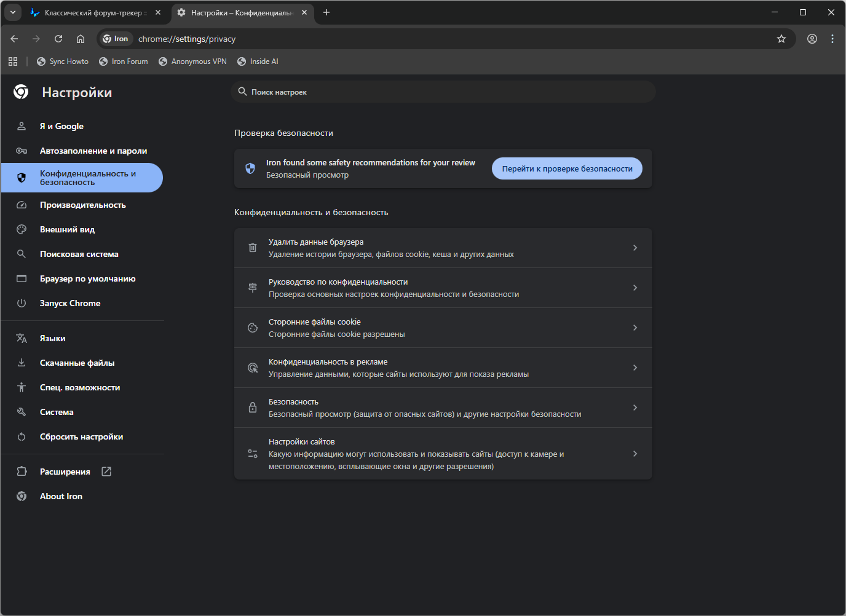Screen dimensions: 846x616
Task: Open the three-dot browser menu
Action: pos(832,39)
